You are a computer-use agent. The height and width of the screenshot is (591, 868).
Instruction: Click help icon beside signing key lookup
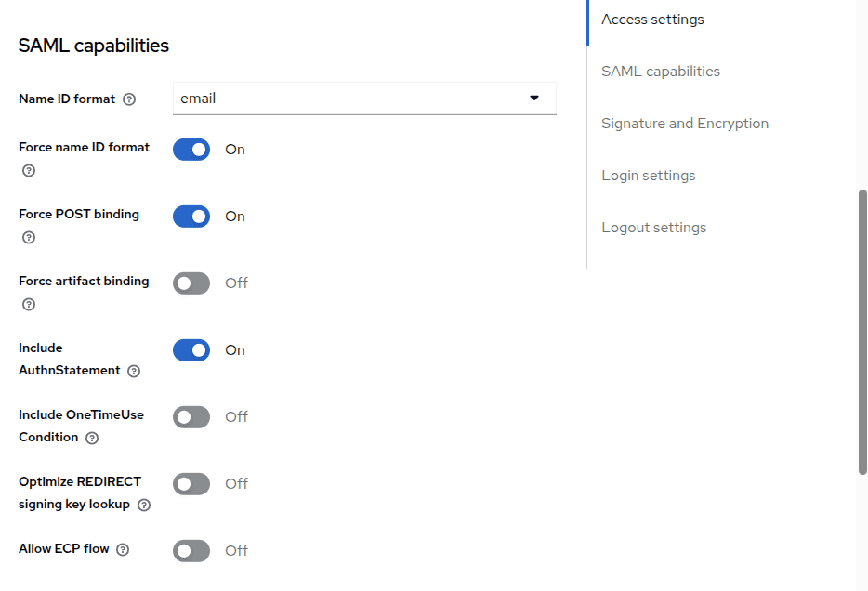[144, 506]
